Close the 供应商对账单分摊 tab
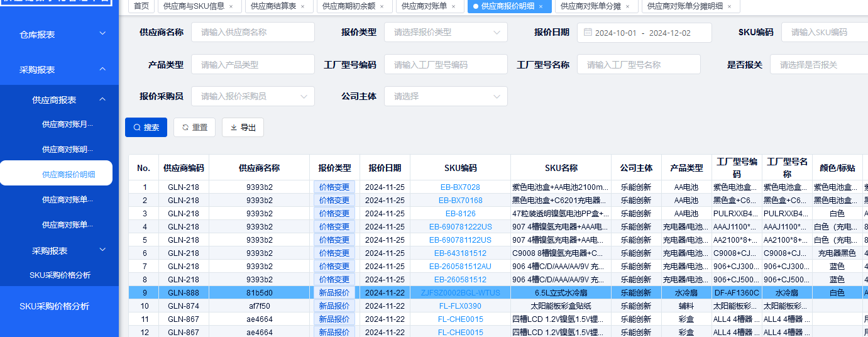This screenshot has height=337, width=868. coord(628,6)
